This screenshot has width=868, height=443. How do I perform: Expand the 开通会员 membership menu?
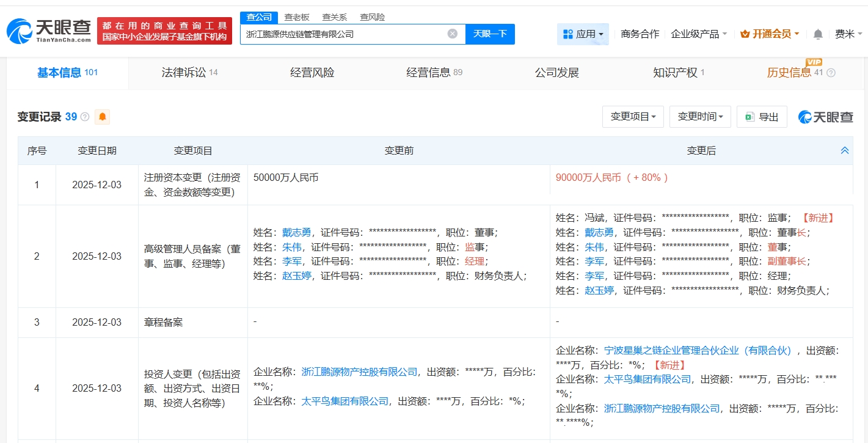pos(770,34)
